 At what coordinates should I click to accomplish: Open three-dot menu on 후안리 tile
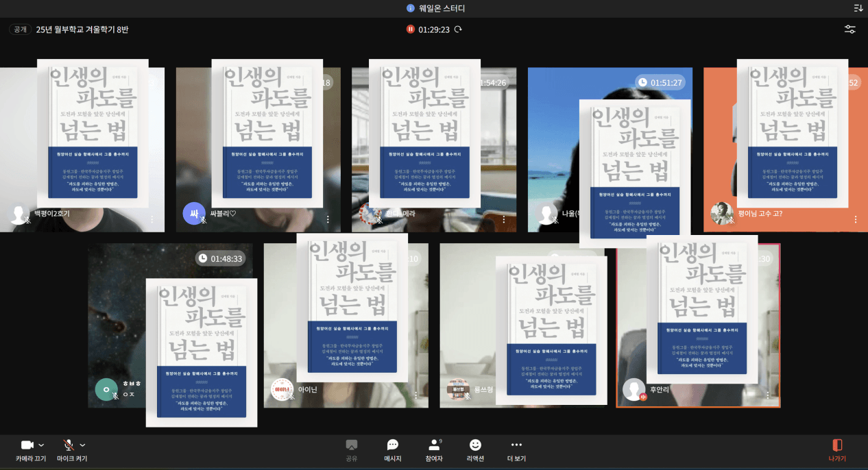[x=767, y=395]
